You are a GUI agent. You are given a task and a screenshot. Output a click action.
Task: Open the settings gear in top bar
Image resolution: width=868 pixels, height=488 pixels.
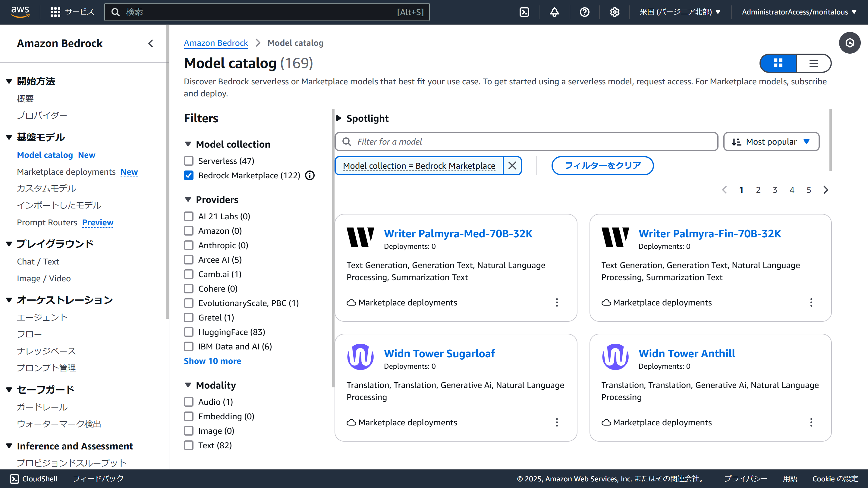615,12
